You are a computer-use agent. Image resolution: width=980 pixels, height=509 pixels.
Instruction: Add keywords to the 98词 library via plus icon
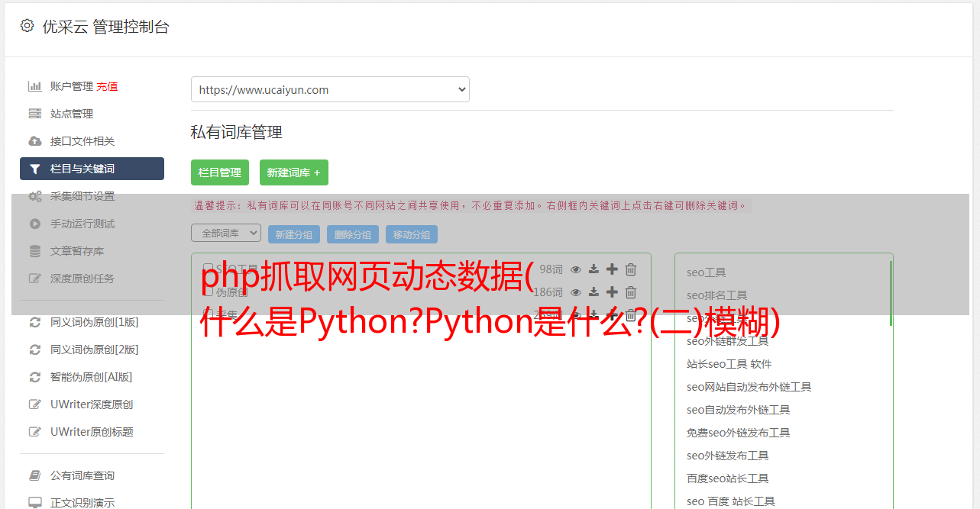click(x=612, y=269)
